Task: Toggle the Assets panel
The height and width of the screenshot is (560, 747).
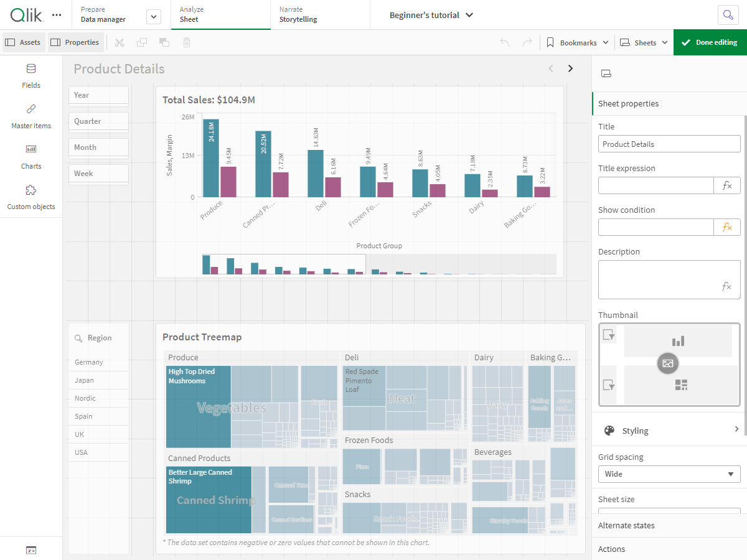Action: click(x=23, y=42)
